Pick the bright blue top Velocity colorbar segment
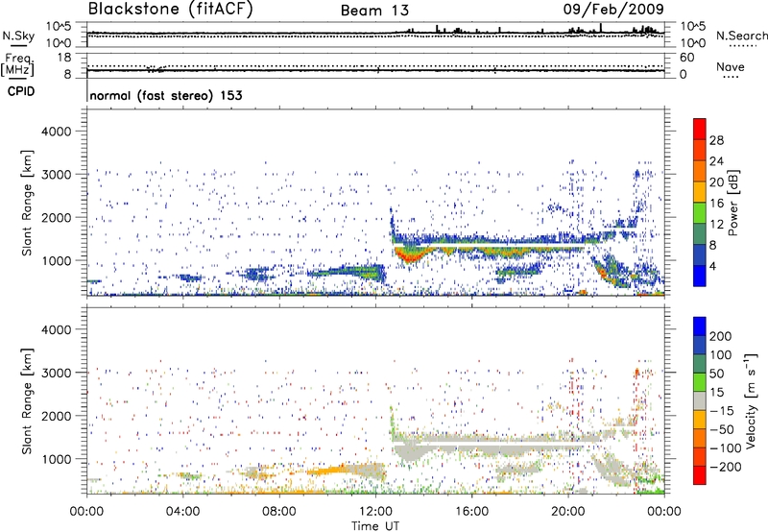 700,326
